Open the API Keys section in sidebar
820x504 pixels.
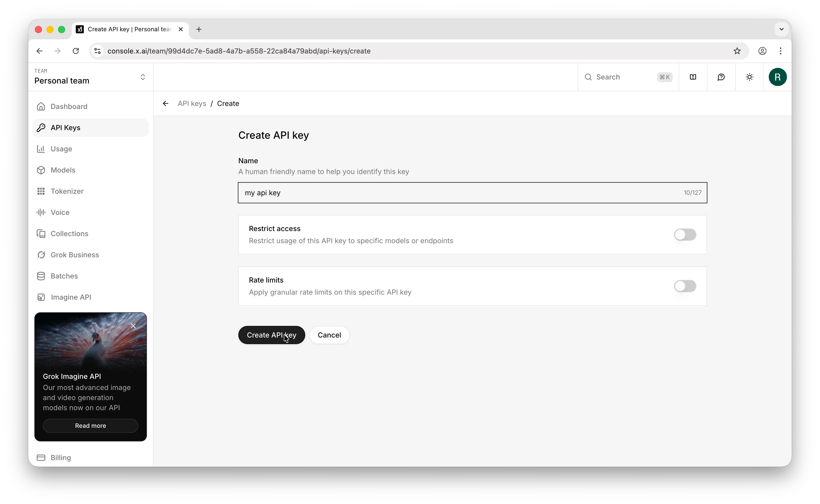point(65,127)
